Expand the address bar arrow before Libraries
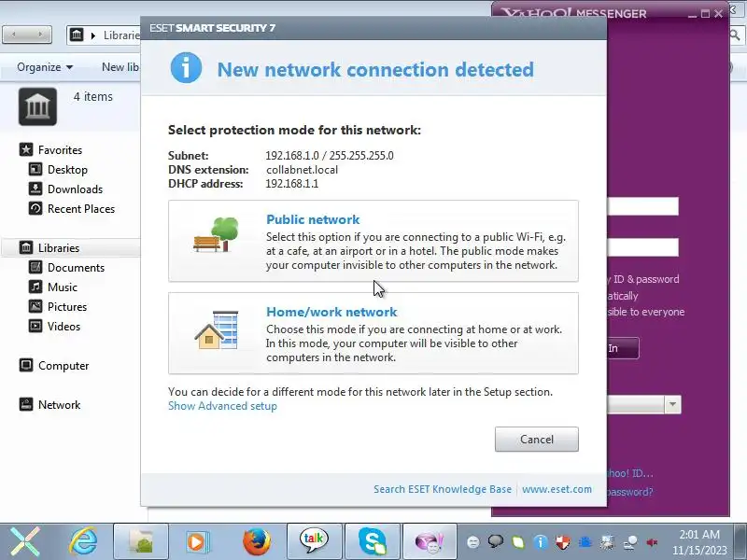Viewport: 747px width, 560px height. (92, 35)
